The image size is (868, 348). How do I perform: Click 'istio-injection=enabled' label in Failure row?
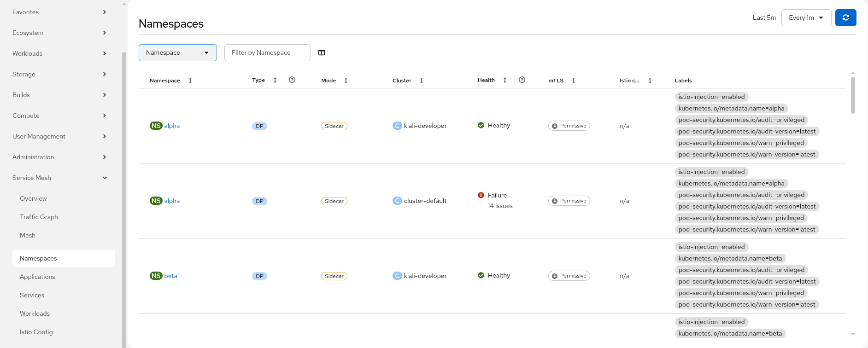[711, 172]
